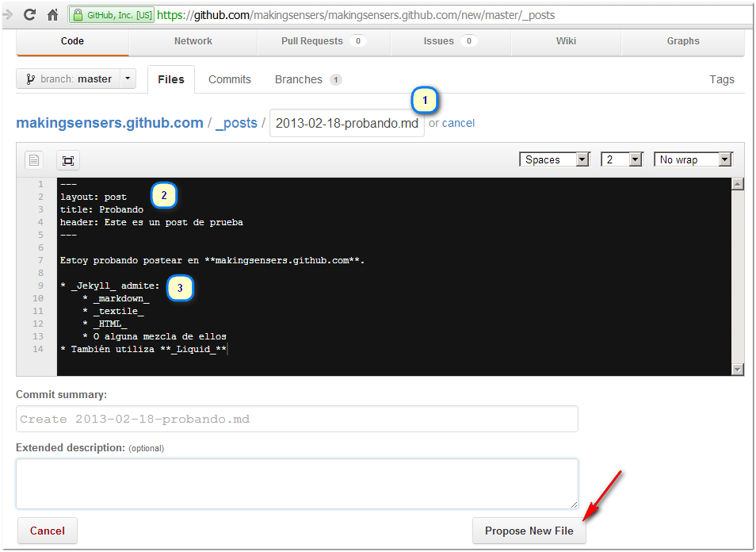Click the Issues count badge

[x=468, y=41]
